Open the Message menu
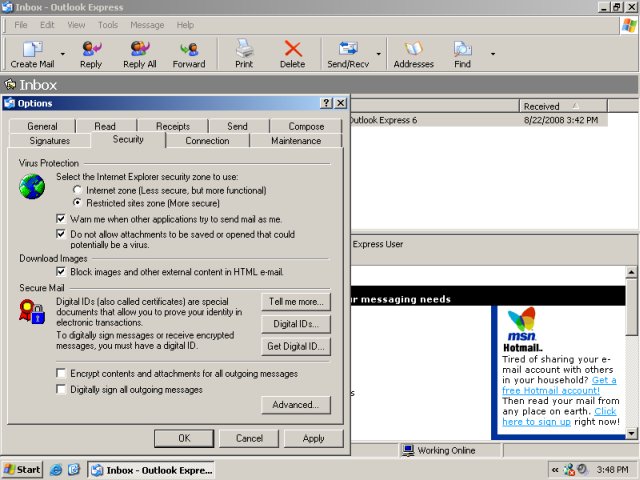The height and width of the screenshot is (480, 640). pyautogui.click(x=147, y=25)
